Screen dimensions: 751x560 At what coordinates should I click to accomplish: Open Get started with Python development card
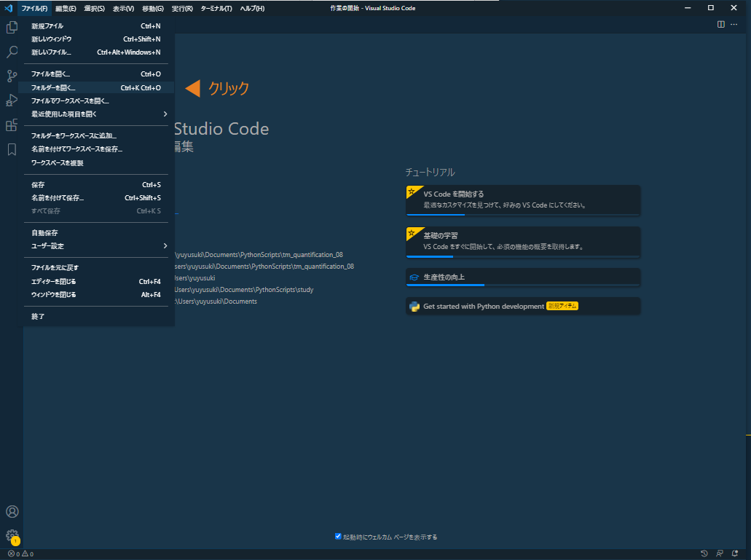(523, 307)
